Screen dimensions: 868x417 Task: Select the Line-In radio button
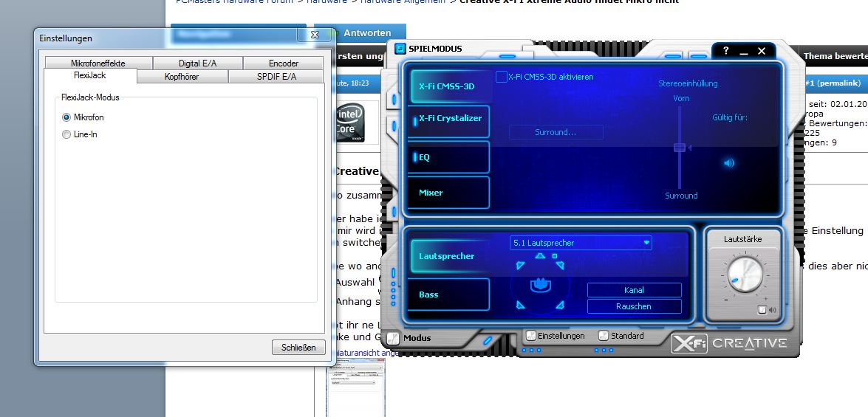[x=66, y=134]
